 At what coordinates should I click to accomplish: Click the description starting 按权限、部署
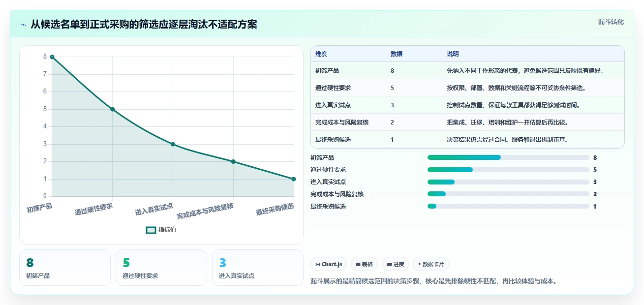point(516,88)
